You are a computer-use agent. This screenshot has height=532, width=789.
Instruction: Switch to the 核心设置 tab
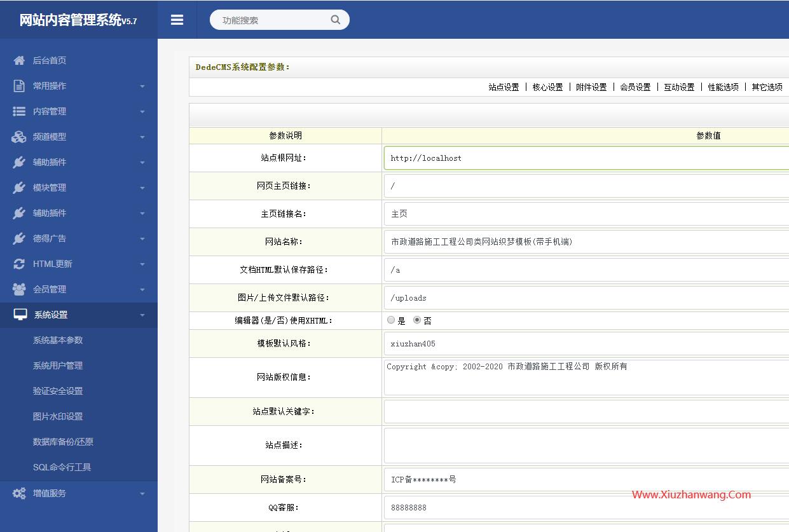547,87
